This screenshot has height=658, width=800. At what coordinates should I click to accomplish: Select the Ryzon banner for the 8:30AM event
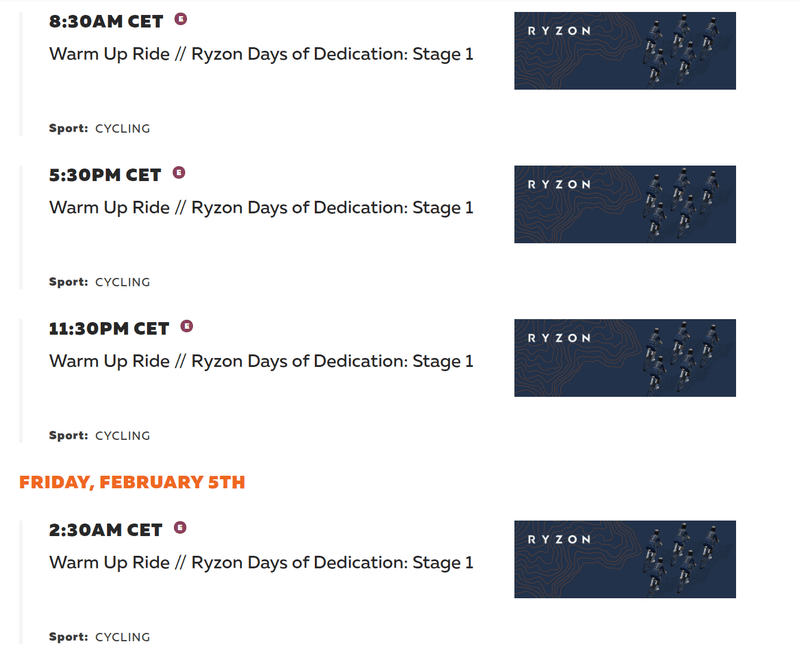pyautogui.click(x=625, y=51)
